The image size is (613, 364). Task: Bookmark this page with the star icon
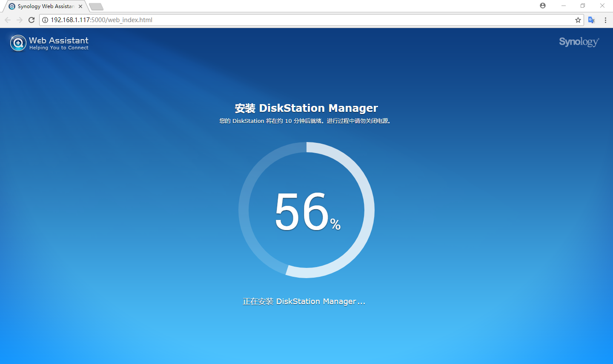click(578, 20)
